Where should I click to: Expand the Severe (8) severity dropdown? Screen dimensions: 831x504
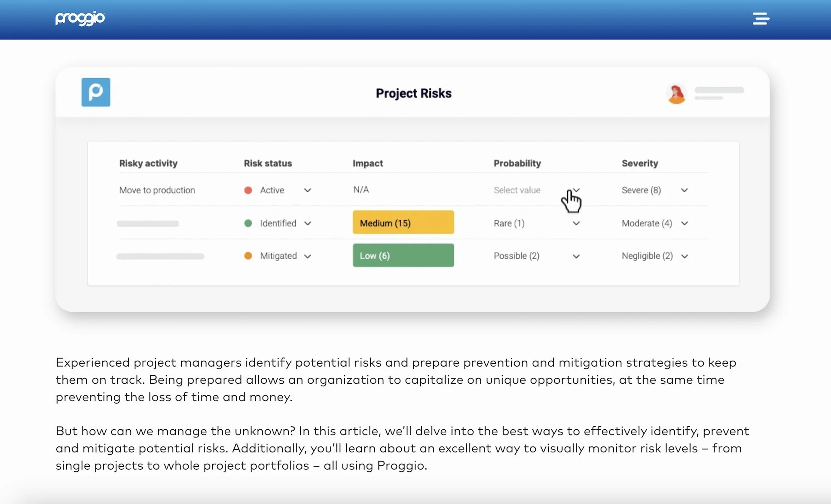[x=684, y=190]
